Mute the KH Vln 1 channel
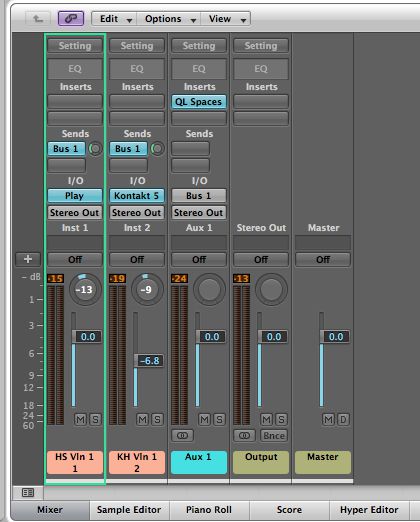Viewport: 420px width, 522px height. click(x=142, y=419)
